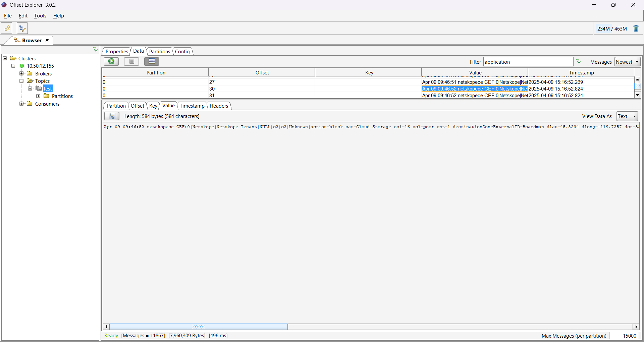Click the value pane horizontal scrollbar thumb
644x342 pixels.
199,327
